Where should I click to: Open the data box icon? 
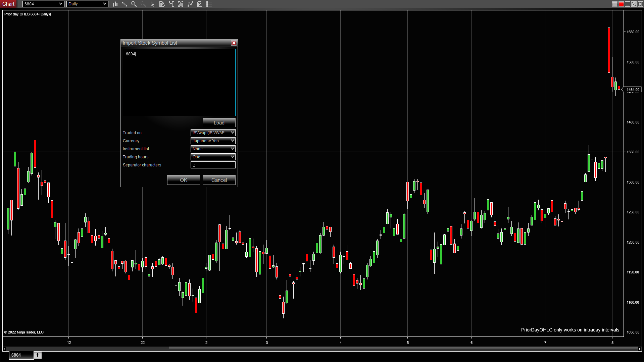(x=162, y=4)
